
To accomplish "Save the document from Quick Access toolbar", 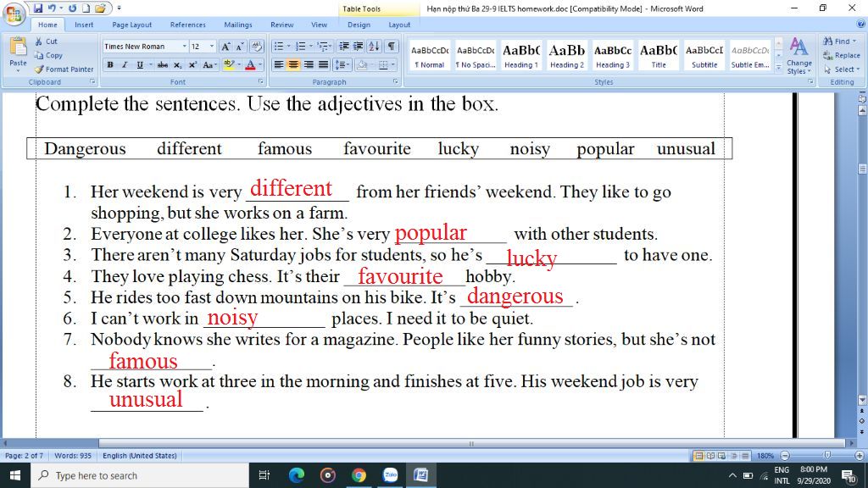I will click(x=37, y=8).
